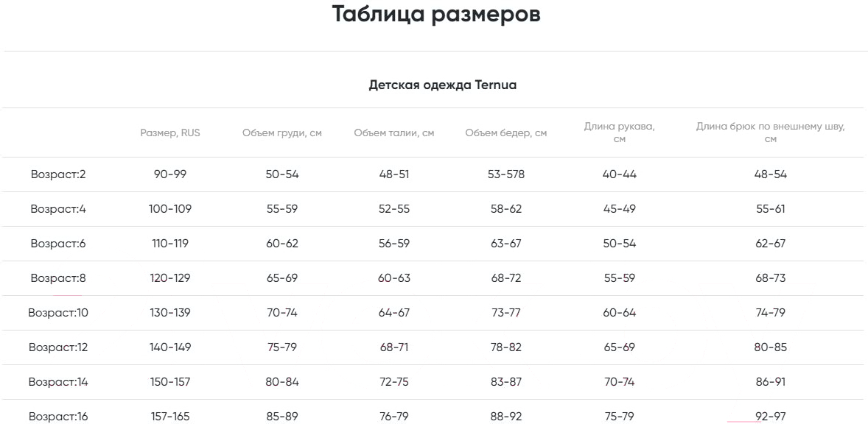Click the Объем груди, см column header
Image resolution: width=868 pixels, height=424 pixels.
[281, 133]
